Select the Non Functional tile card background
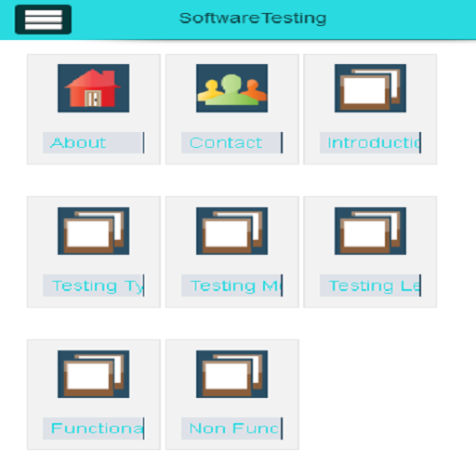Image resolution: width=476 pixels, height=476 pixels. pyautogui.click(x=232, y=394)
